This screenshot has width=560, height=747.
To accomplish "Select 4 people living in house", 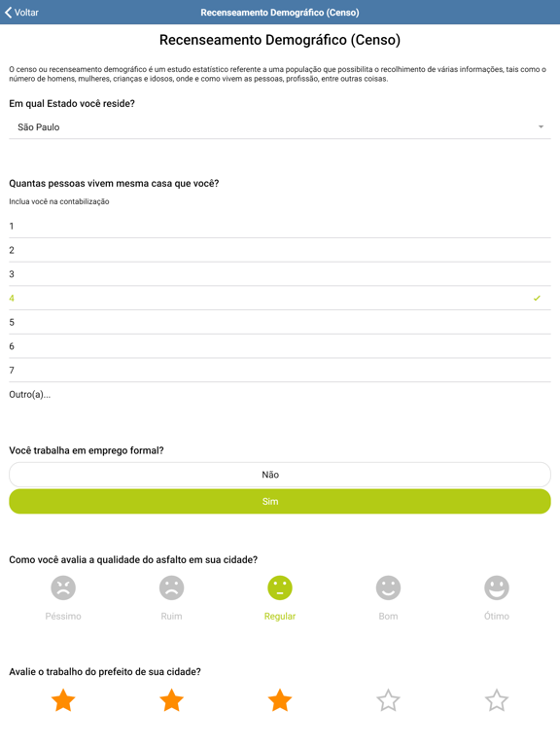I will click(280, 299).
